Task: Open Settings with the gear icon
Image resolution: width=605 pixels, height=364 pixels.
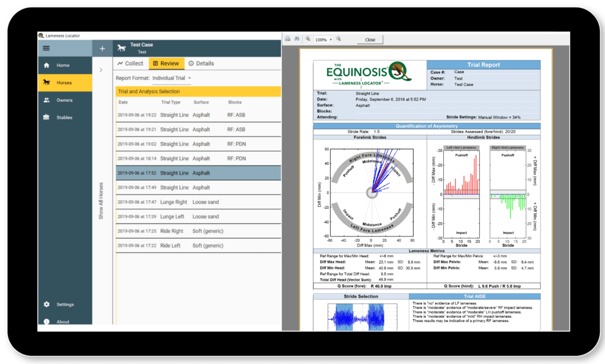Action: coord(64,305)
